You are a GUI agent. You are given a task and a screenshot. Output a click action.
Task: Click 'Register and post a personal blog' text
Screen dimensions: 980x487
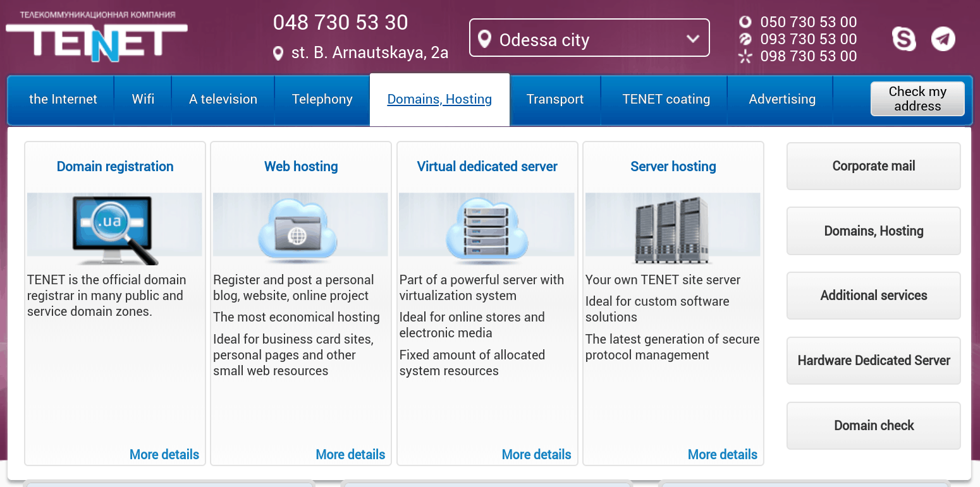(x=293, y=288)
